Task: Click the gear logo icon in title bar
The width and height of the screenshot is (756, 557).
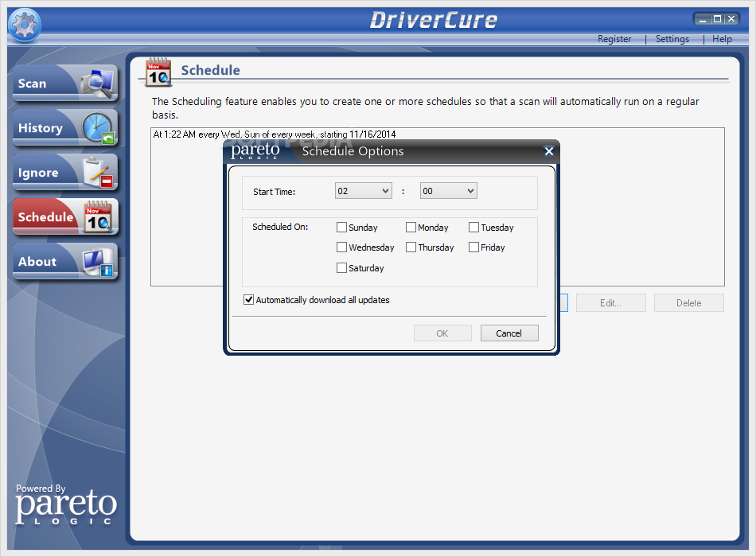Action: pyautogui.click(x=25, y=25)
